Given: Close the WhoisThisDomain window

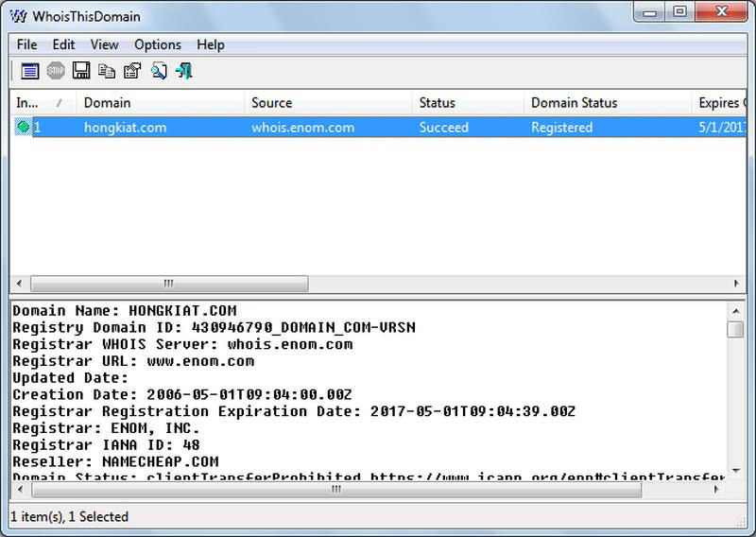Looking at the screenshot, I should point(721,11).
